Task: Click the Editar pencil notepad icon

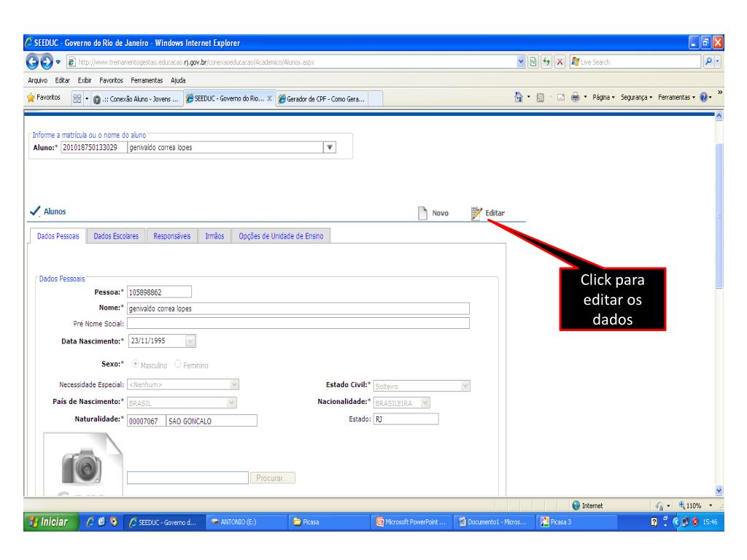Action: pos(476,213)
